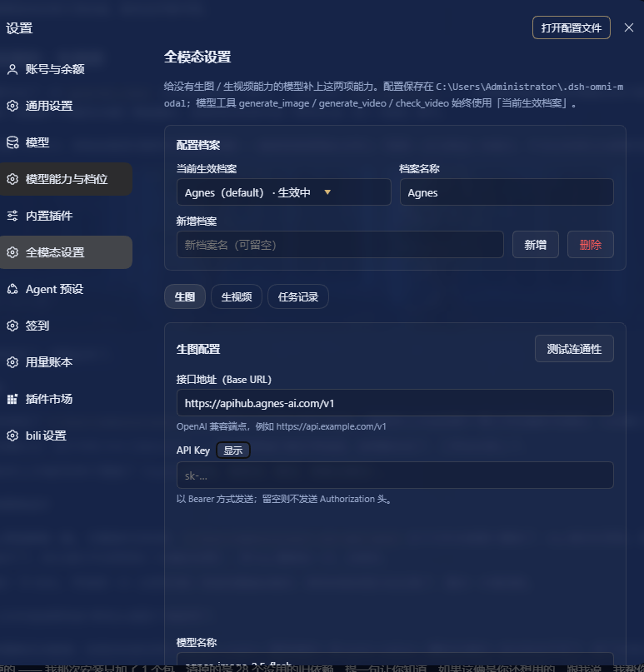Click the grid icon beside 插件市场

tap(12, 399)
